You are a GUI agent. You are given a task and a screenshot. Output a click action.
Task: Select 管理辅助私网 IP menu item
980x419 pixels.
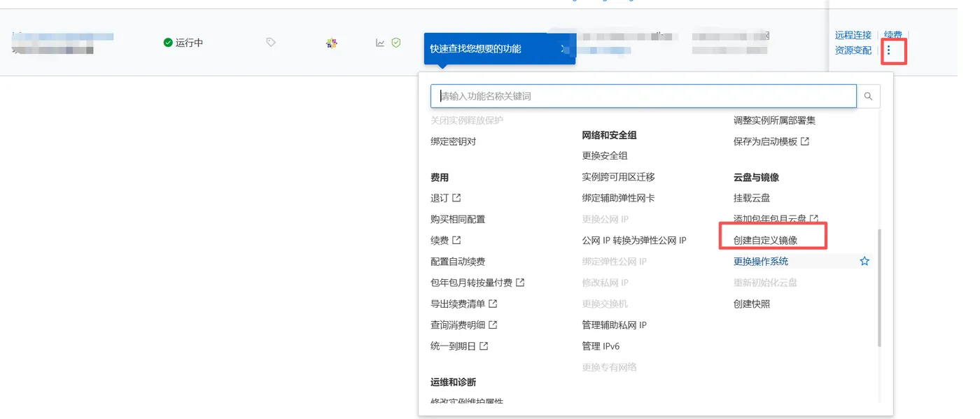(x=614, y=325)
